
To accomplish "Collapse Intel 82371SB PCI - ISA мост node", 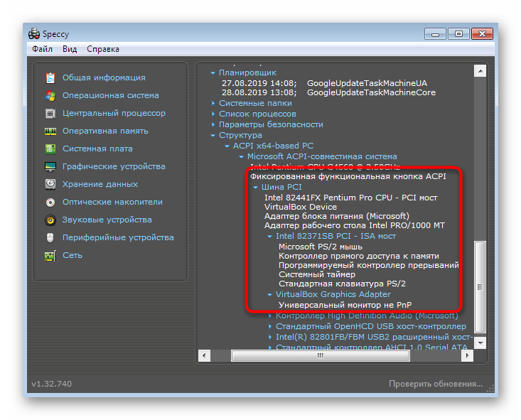I will click(x=270, y=236).
